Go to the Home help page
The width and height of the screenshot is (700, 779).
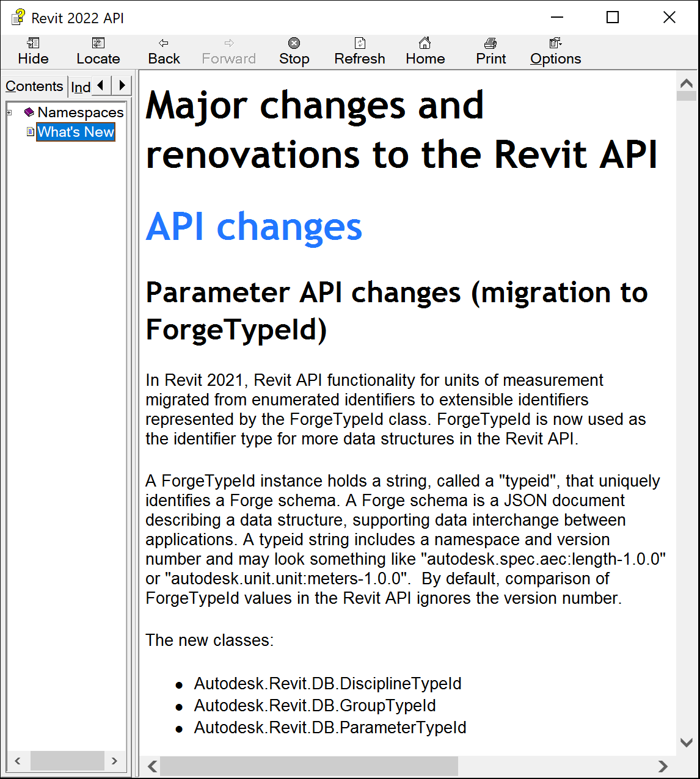coord(425,51)
